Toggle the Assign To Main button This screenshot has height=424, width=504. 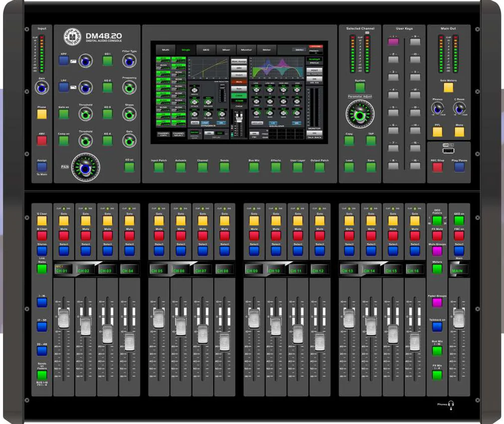click(x=42, y=167)
